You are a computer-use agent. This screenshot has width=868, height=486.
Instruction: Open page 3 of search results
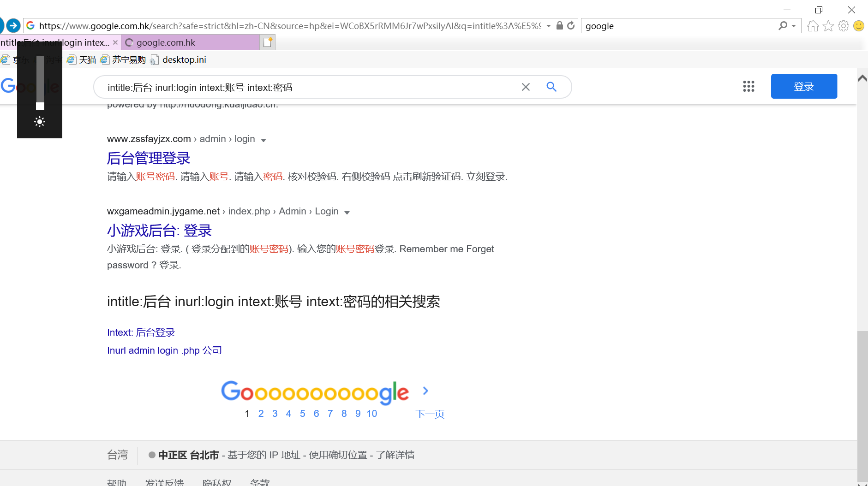point(275,413)
